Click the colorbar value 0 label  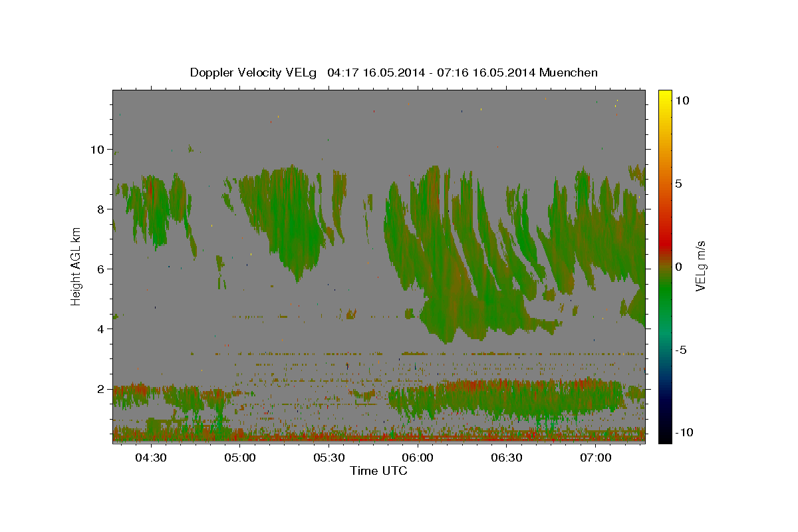point(678,266)
